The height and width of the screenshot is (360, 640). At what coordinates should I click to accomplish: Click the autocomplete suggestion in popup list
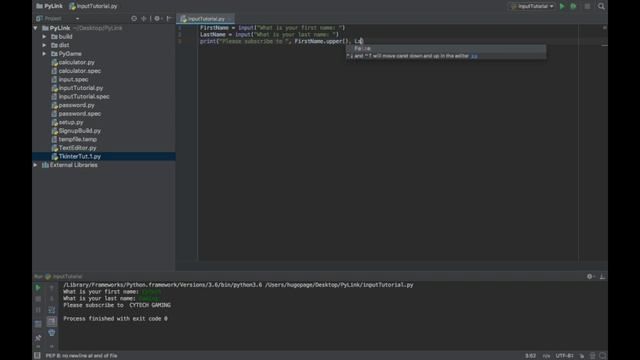(x=446, y=49)
